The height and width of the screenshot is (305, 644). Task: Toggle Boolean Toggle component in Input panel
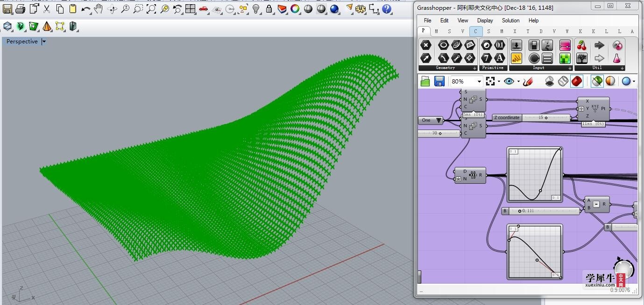[x=534, y=45]
